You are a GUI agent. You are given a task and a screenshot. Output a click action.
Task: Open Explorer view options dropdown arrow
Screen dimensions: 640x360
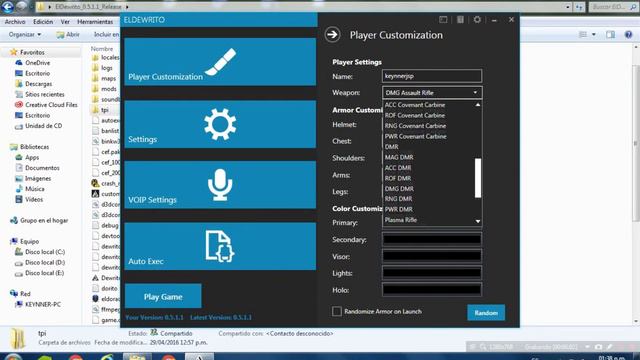pos(593,35)
